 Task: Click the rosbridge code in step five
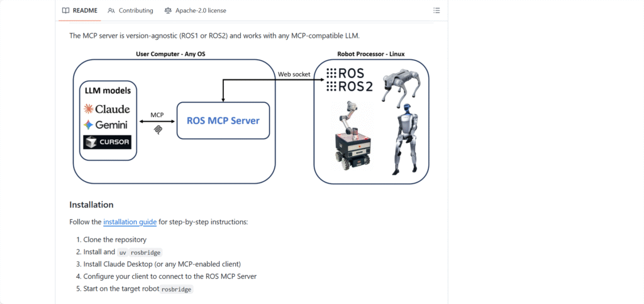pyautogui.click(x=176, y=290)
